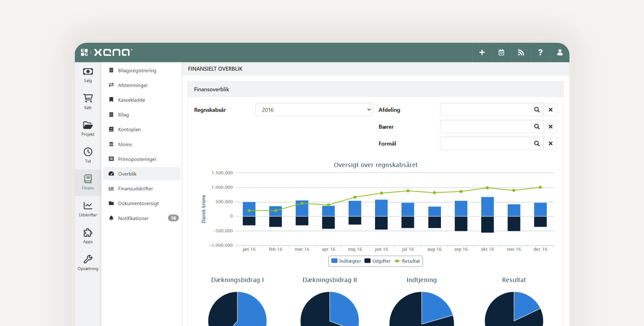Click the Resultat pie chart
Screen dimensions: 644x326
[514, 309]
